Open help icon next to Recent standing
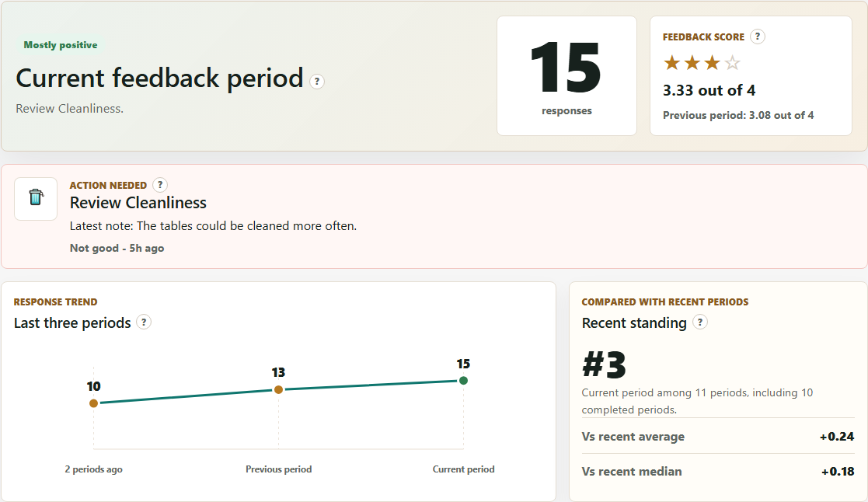This screenshot has width=868, height=502. pyautogui.click(x=700, y=322)
